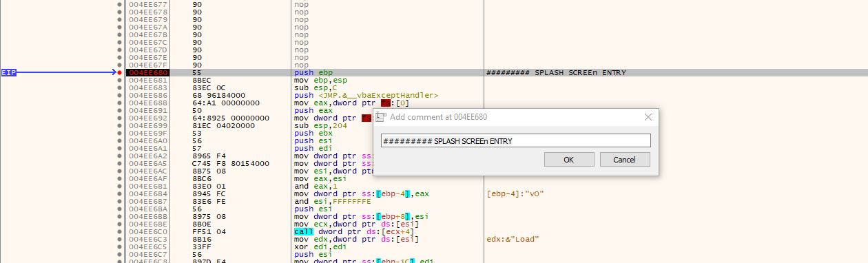Toggle breakpoint dot beside address 004EE699

click(x=120, y=125)
